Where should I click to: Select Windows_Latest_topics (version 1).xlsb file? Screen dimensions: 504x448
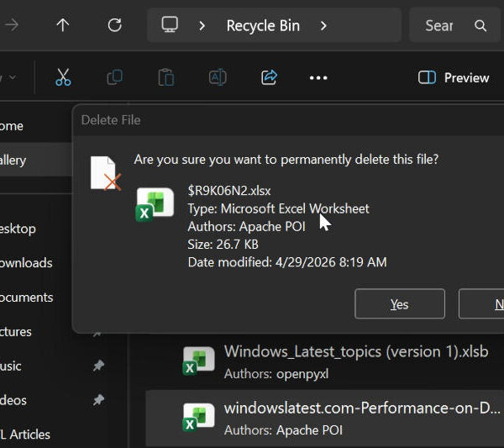pyautogui.click(x=324, y=362)
